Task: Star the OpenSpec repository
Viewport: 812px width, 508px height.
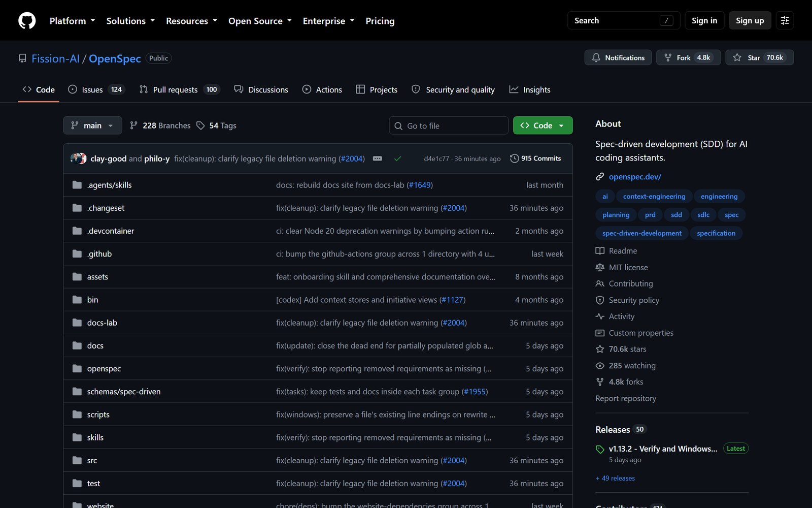Action: (x=759, y=57)
